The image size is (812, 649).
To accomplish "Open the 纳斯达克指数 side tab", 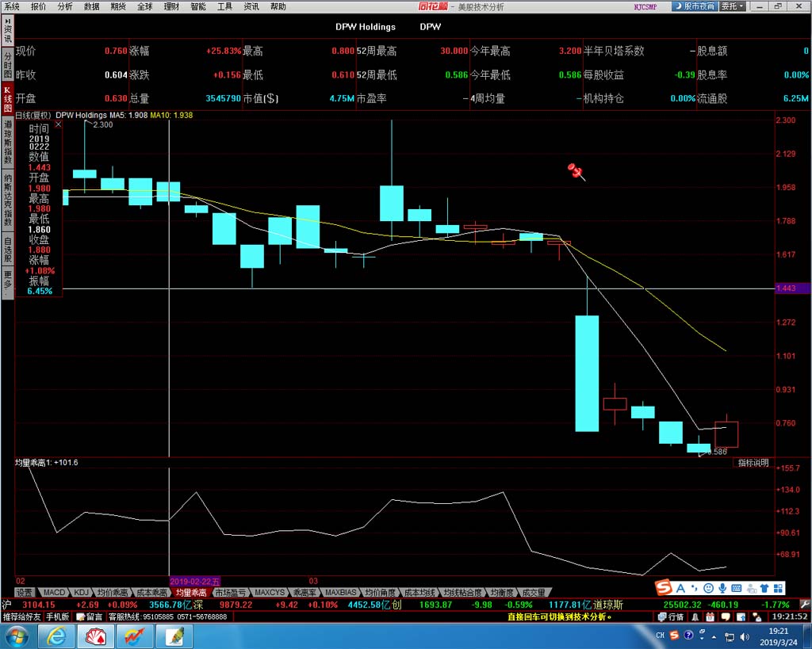I will click(8, 200).
